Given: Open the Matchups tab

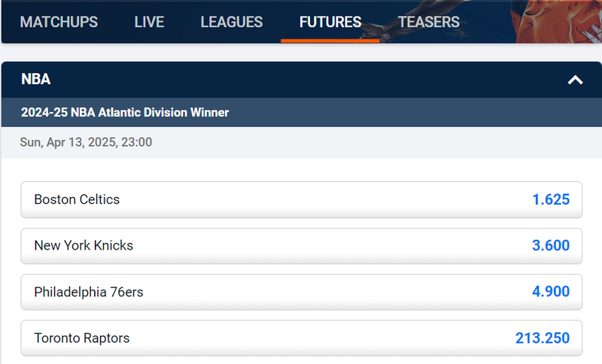Looking at the screenshot, I should click(x=59, y=22).
